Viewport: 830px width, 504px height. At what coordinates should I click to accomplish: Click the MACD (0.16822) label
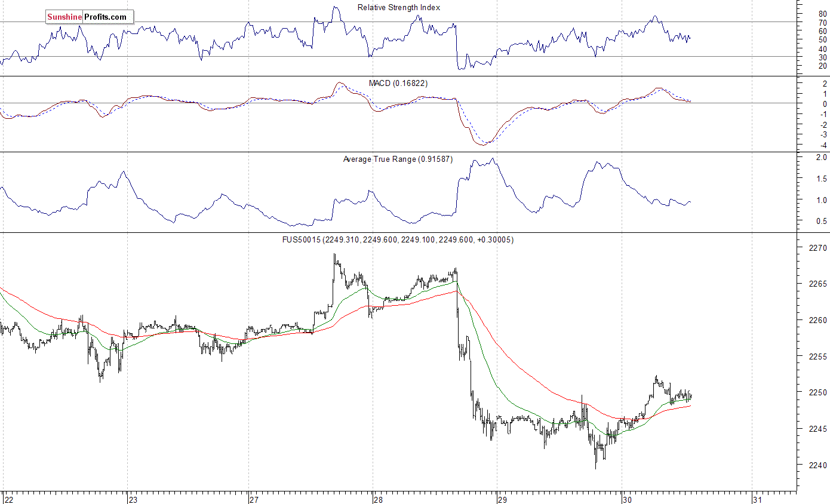coord(398,83)
